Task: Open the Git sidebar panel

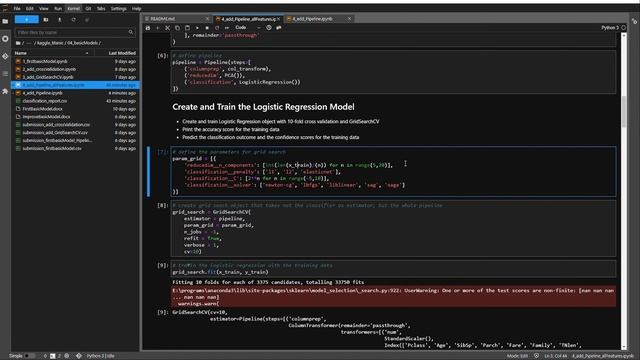Action: [5, 56]
